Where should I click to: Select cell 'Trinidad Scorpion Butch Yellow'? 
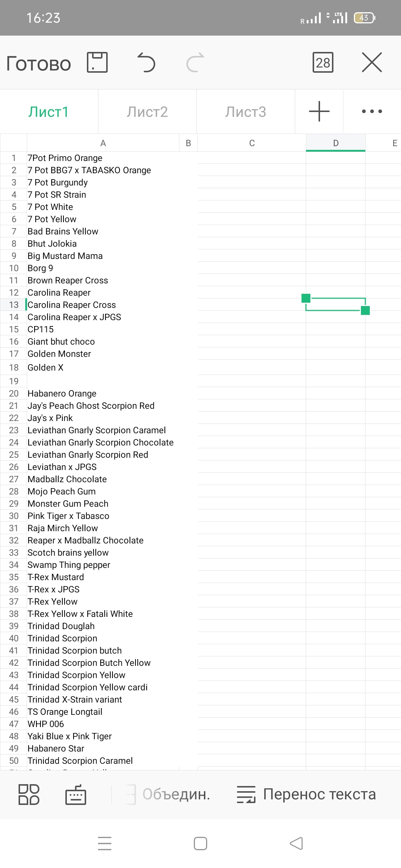[103, 663]
